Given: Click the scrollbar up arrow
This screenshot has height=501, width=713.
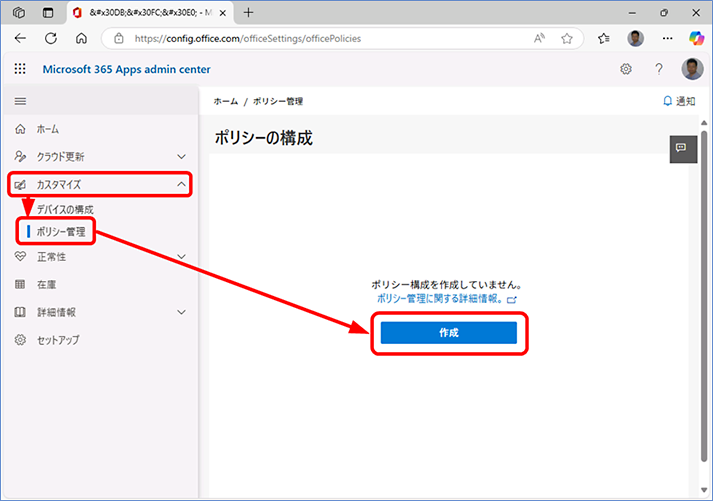Looking at the screenshot, I should click(704, 123).
